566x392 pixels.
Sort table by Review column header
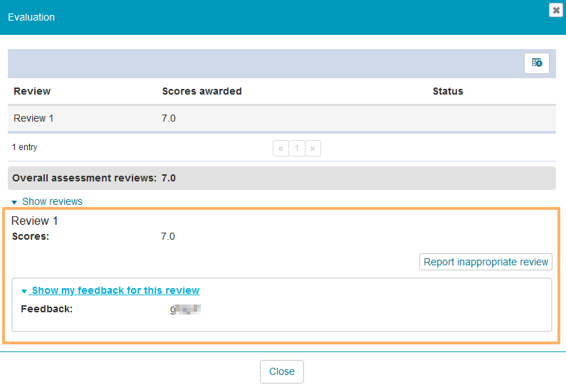pyautogui.click(x=32, y=91)
